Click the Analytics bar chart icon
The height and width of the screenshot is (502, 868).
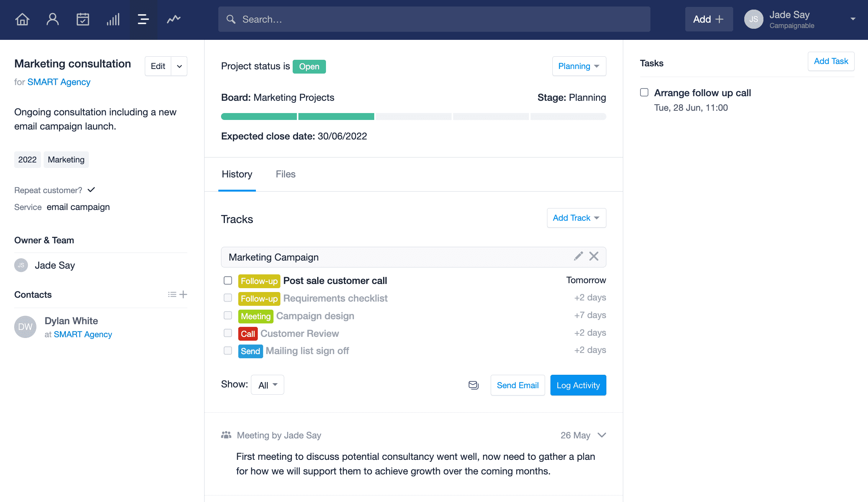(113, 20)
